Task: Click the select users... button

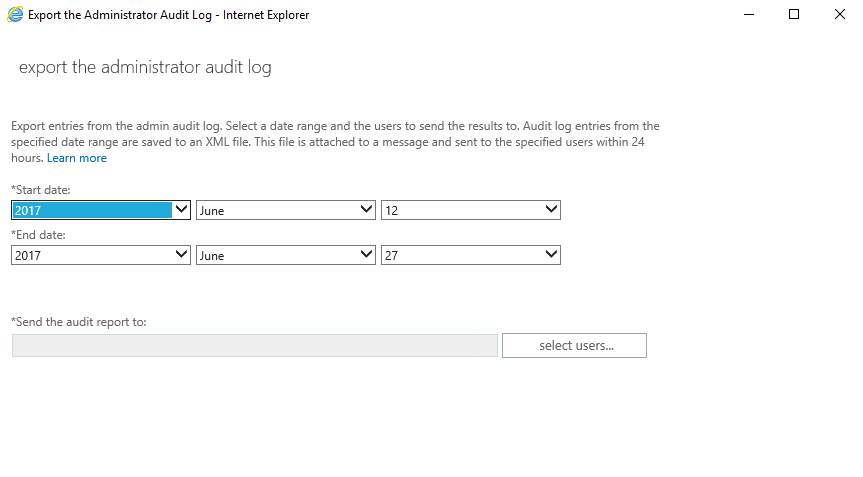Action: (x=574, y=346)
